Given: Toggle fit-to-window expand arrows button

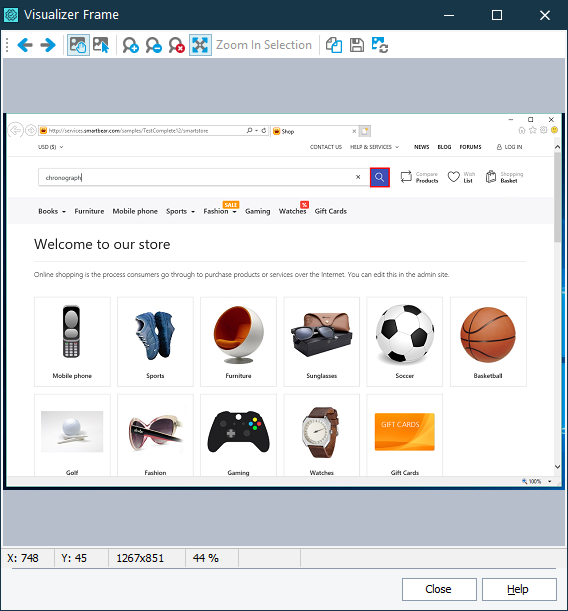Looking at the screenshot, I should tap(200, 45).
